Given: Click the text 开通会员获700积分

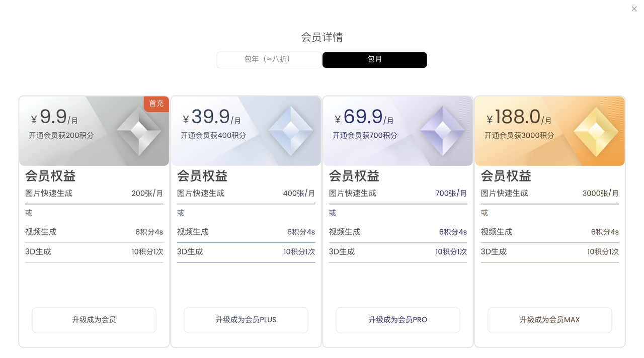Looking at the screenshot, I should [365, 135].
